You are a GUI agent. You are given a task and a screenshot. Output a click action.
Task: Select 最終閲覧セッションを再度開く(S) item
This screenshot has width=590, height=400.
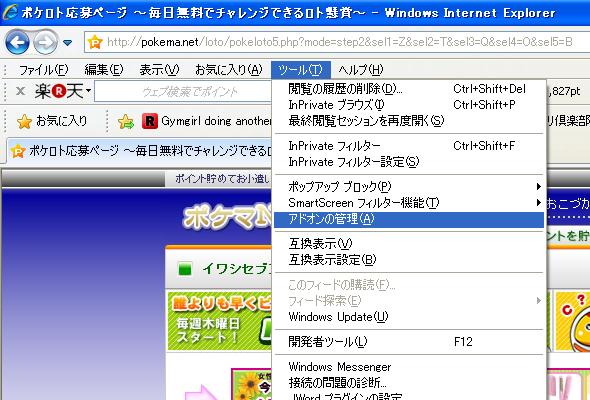[409, 120]
